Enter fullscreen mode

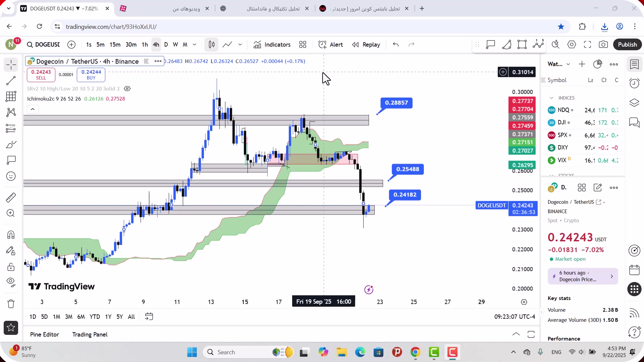588,45
